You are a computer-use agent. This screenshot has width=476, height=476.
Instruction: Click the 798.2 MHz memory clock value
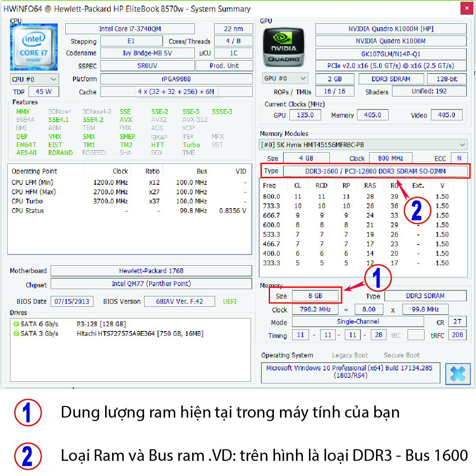[x=315, y=309]
